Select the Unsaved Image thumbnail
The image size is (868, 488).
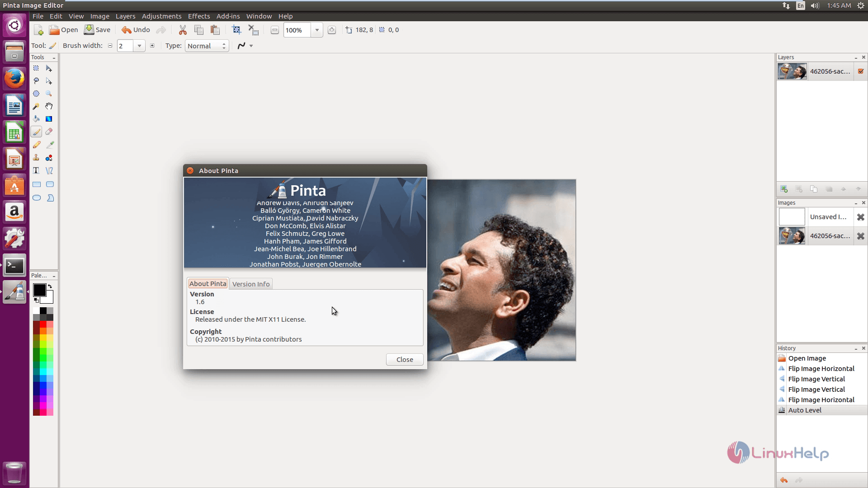(792, 217)
